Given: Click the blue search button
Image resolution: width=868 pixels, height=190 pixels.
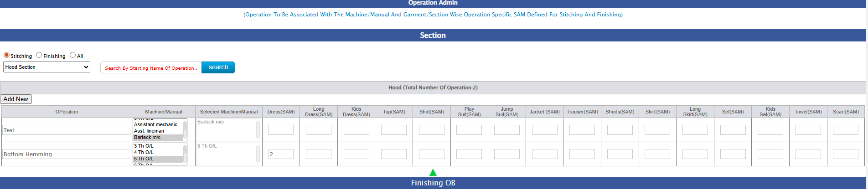Looking at the screenshot, I should tap(218, 67).
